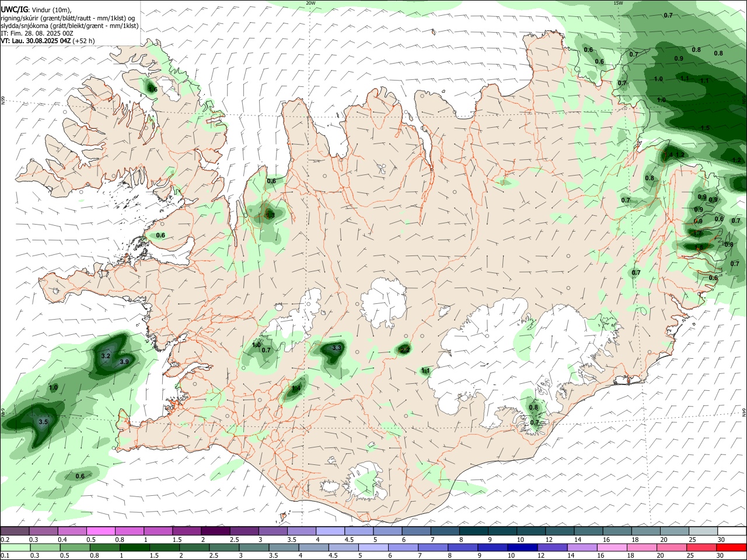The image size is (747, 560).
Task: Click the 1.4 precipitation value on the map
Action: (296, 388)
